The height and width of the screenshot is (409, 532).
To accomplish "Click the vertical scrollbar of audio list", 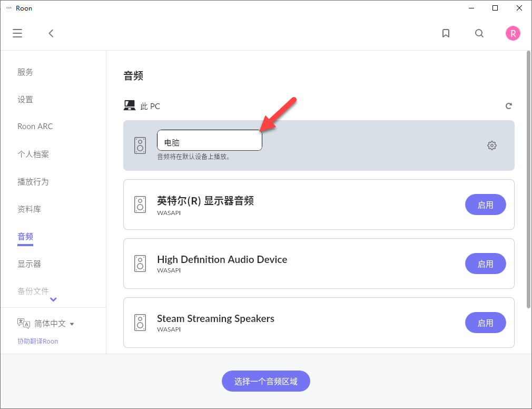I will pos(528,179).
